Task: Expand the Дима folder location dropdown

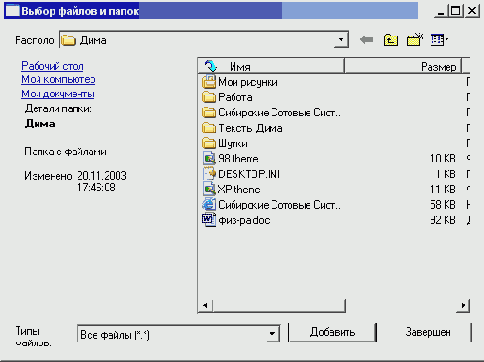Action: point(341,40)
